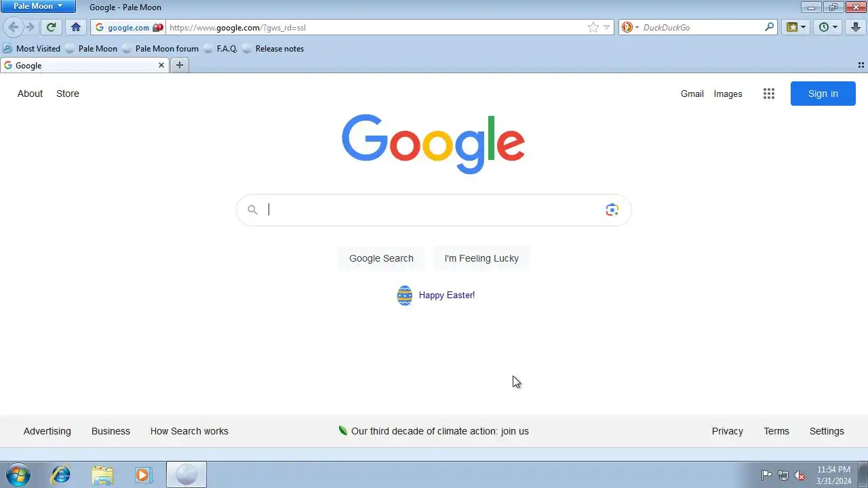Click the search magnifier in DuckDuckGo box
Screen dimensions: 868x488
tap(769, 28)
